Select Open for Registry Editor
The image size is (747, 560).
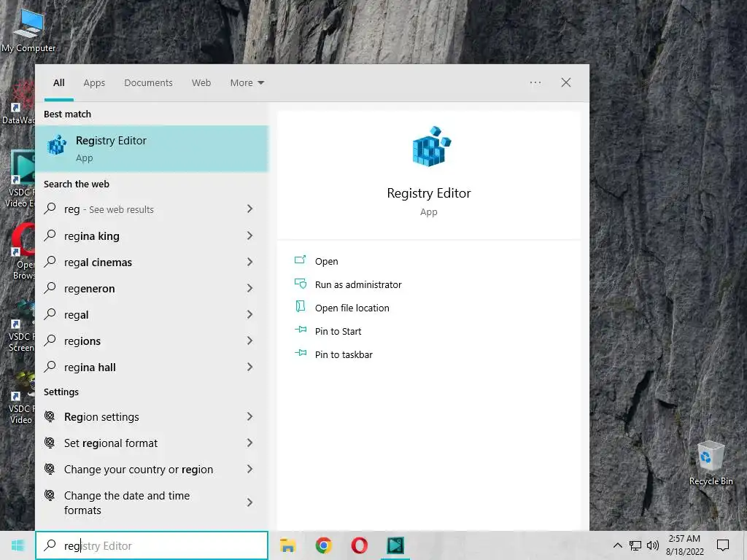pyautogui.click(x=326, y=261)
